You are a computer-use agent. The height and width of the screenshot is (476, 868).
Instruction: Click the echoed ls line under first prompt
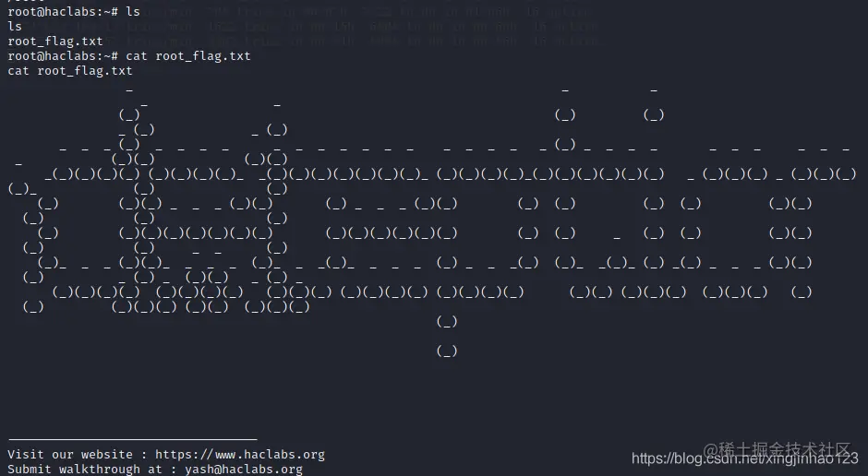(15, 27)
